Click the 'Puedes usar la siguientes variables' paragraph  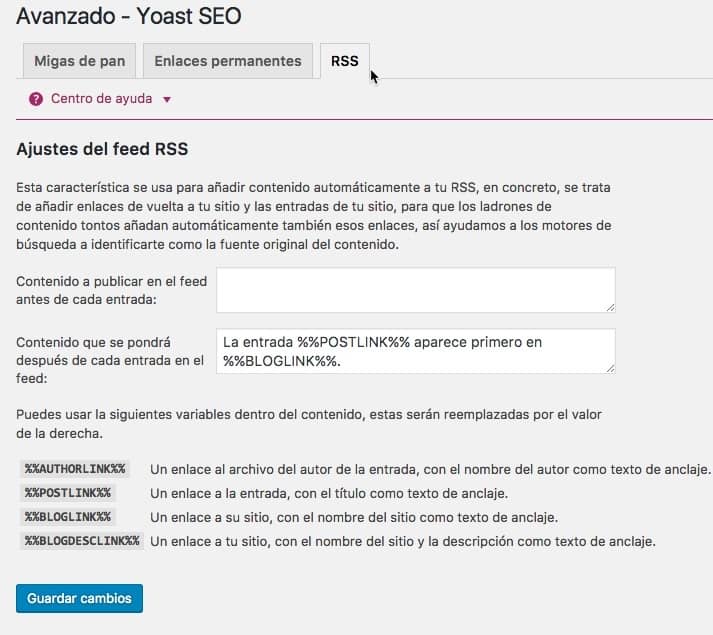(x=309, y=424)
